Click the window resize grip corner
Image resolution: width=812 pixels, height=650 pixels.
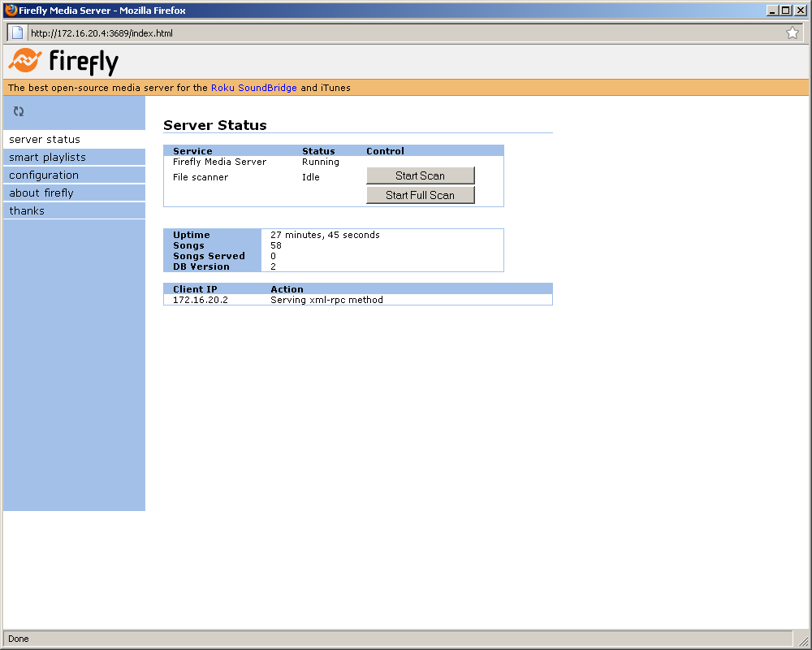pos(803,641)
